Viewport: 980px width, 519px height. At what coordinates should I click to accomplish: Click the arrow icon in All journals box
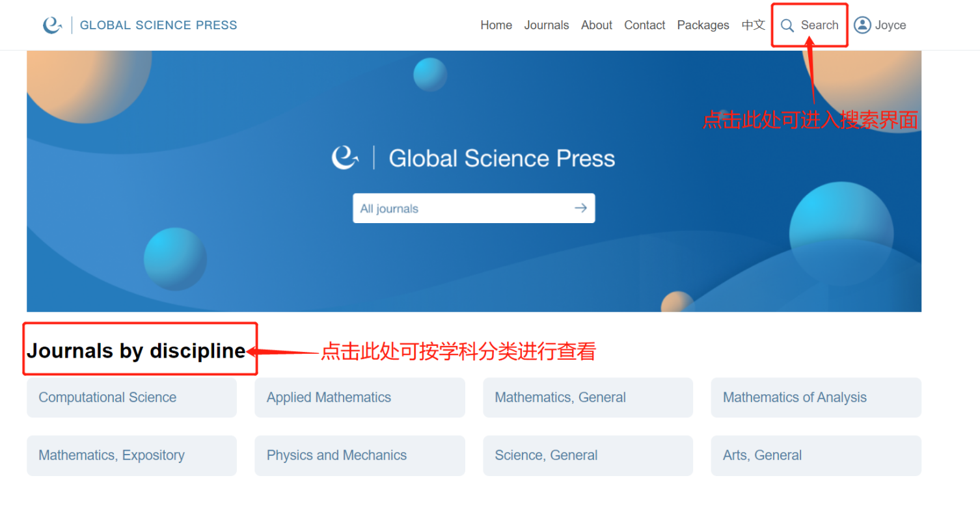pos(580,208)
